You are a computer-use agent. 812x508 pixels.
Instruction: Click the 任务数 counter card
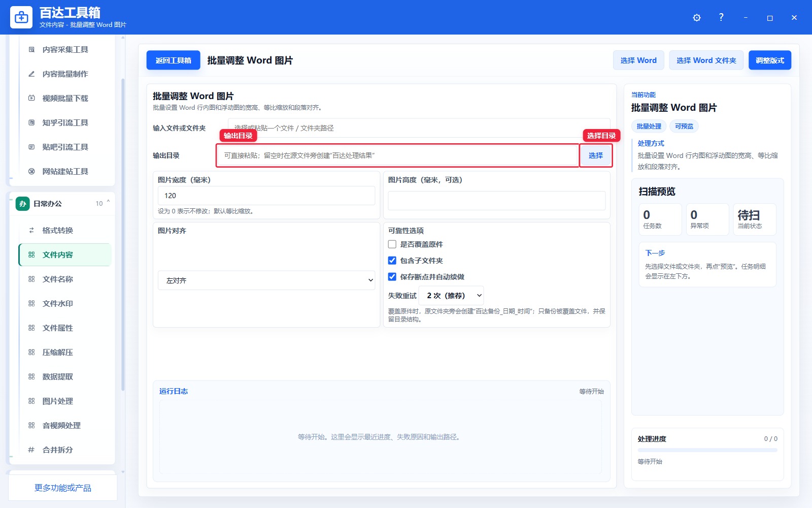(660, 219)
